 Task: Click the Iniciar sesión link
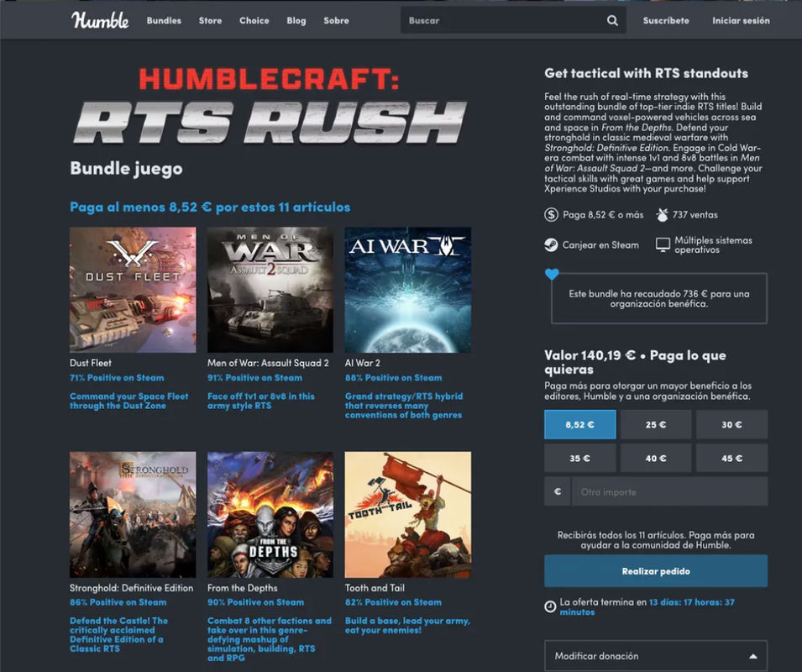742,20
